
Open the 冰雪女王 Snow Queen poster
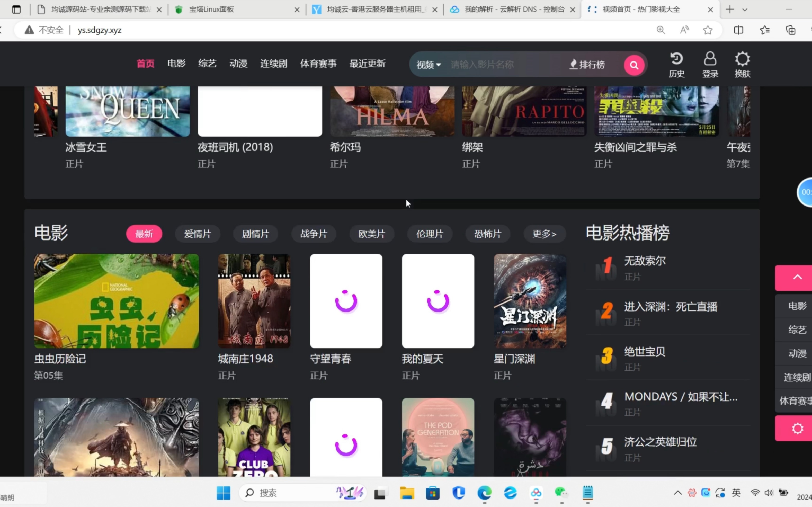coord(127,111)
